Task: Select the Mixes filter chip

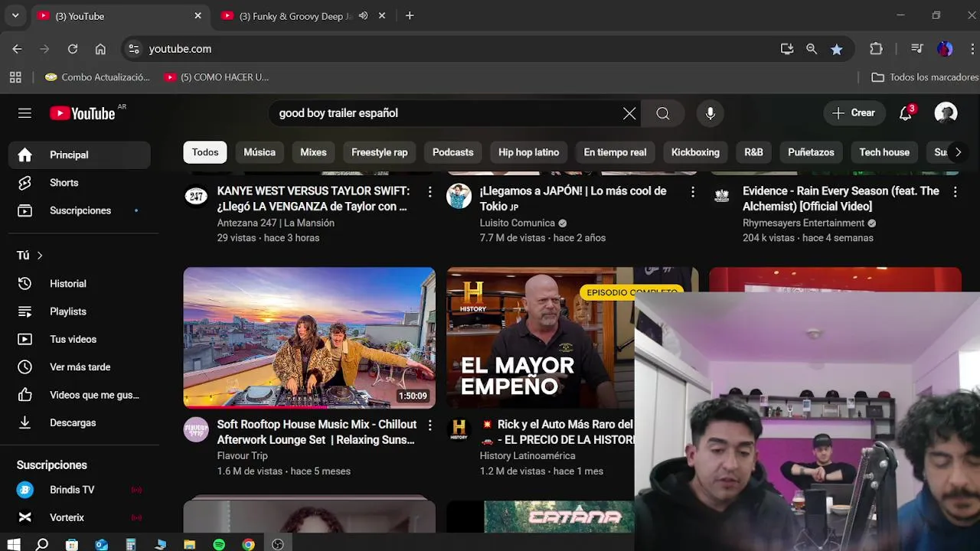Action: (313, 152)
